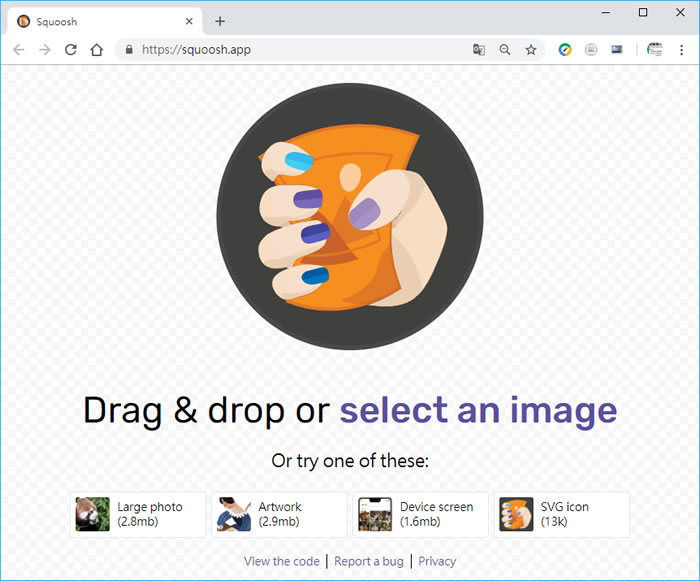Try the Artwork (2.9mb) sample
The image size is (700, 581).
[x=279, y=514]
